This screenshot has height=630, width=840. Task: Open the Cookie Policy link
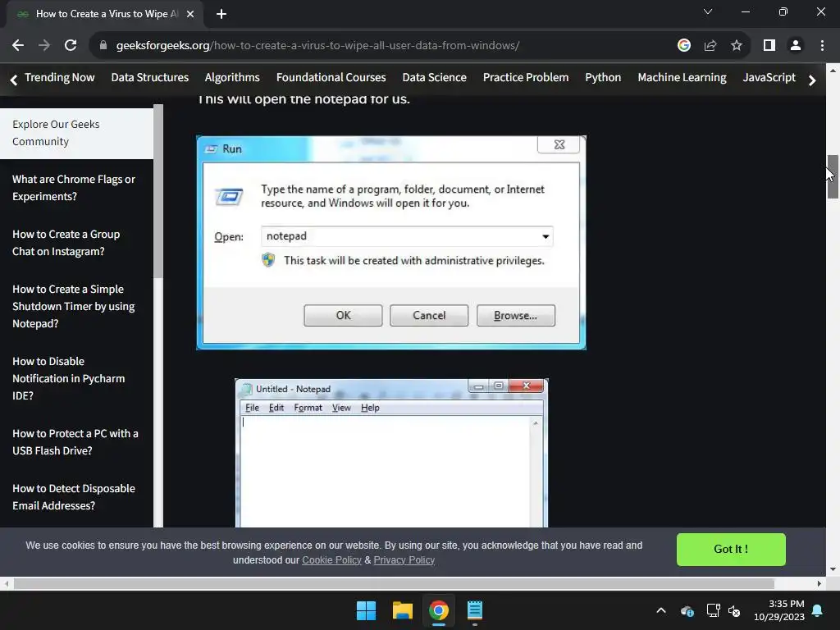click(331, 559)
